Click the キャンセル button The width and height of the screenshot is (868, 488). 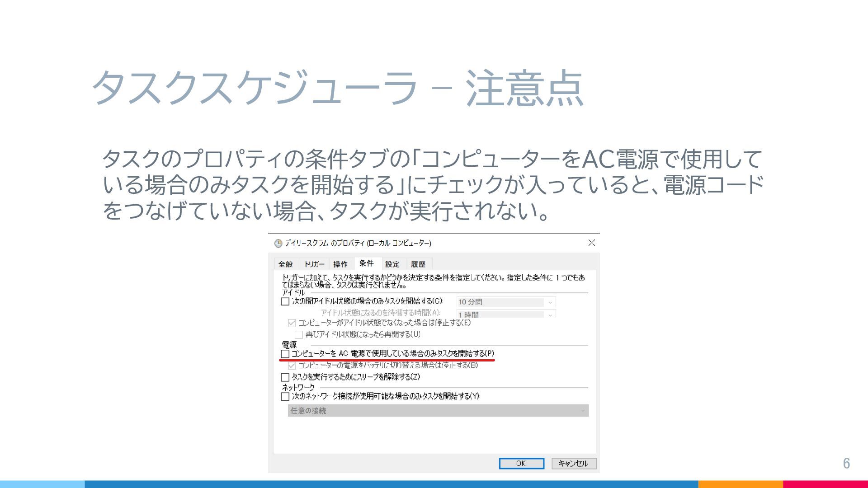pyautogui.click(x=573, y=464)
